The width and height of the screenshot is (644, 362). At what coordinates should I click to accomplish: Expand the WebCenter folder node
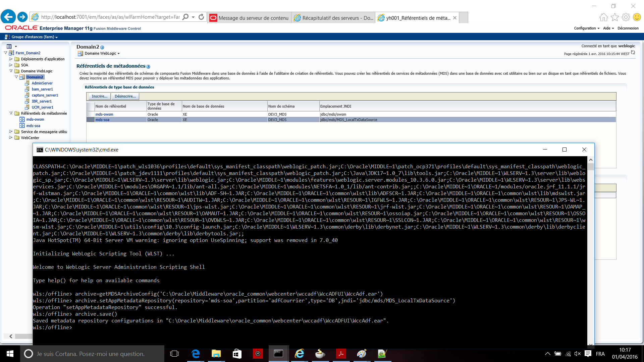pos(11,137)
